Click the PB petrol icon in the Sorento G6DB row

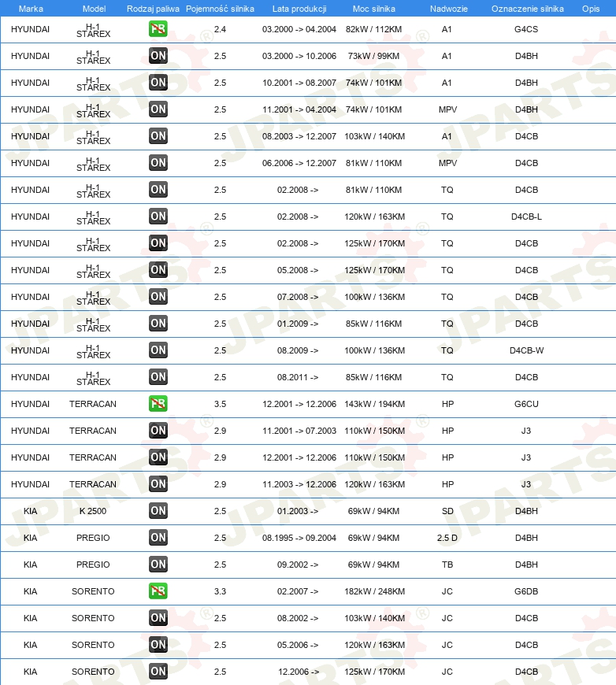tap(158, 591)
